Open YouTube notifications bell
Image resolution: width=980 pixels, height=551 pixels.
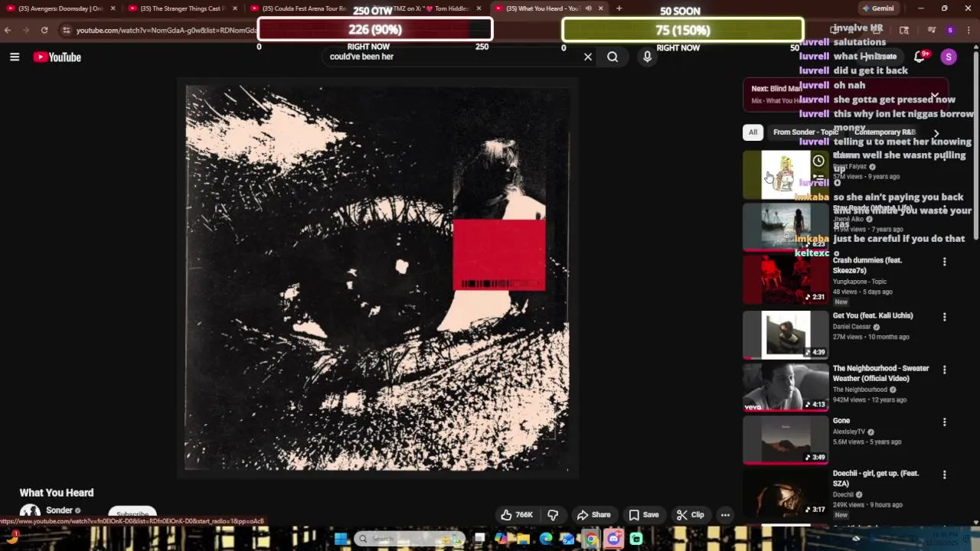point(920,57)
